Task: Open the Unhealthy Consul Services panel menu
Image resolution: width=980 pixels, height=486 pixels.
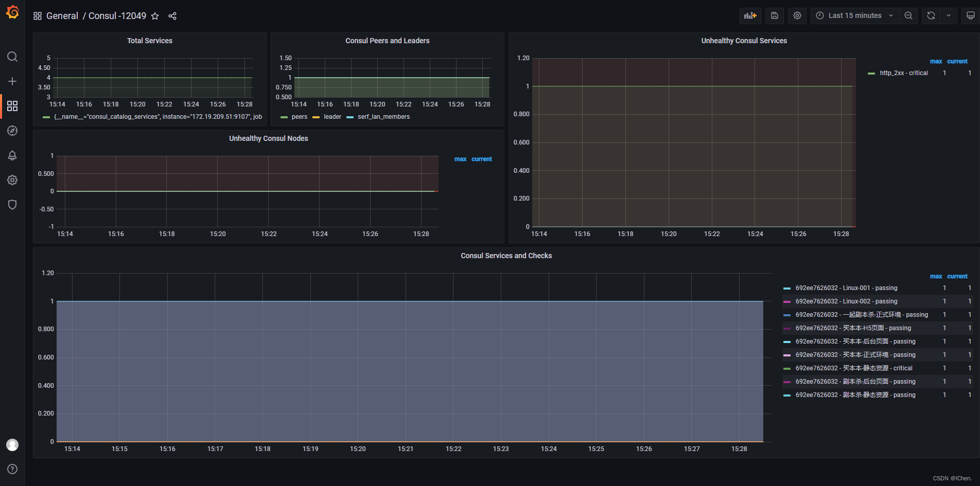Action: (744, 41)
